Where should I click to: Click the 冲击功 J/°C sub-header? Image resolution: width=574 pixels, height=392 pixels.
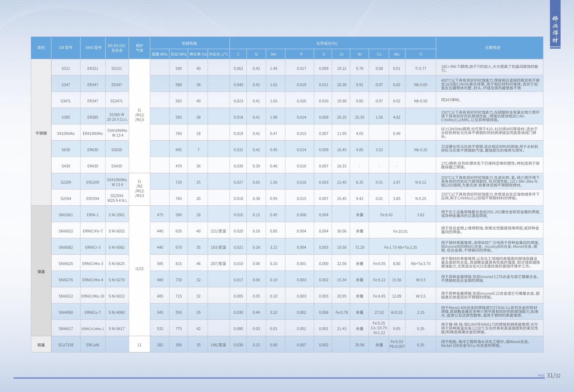(x=218, y=54)
